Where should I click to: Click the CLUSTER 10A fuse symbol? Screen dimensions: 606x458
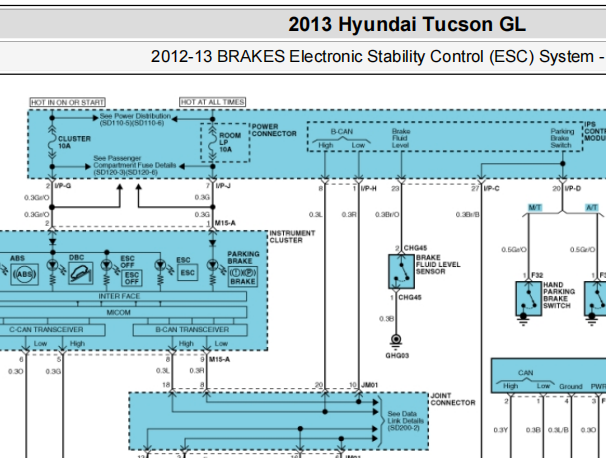point(52,142)
